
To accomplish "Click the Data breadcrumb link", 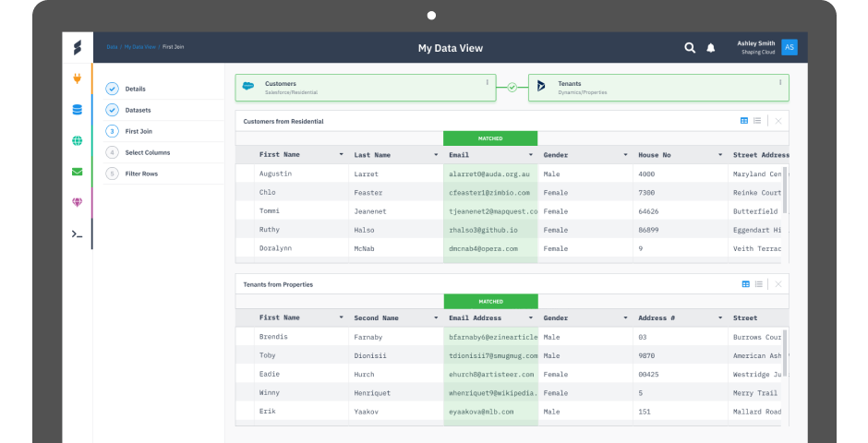I will [x=112, y=47].
